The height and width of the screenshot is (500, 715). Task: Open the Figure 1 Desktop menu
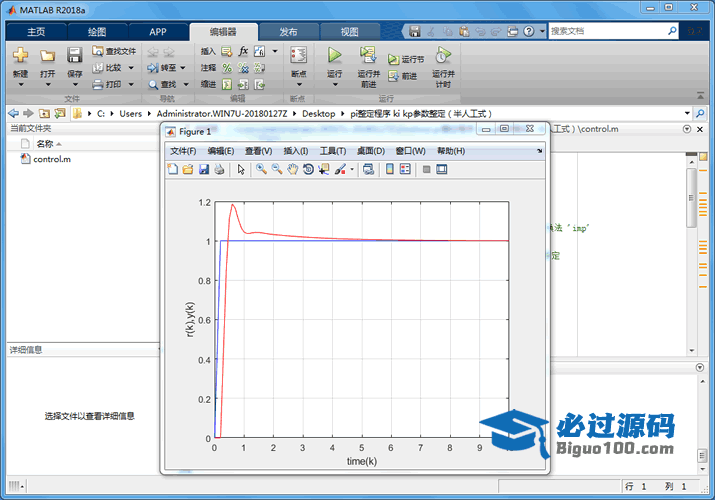pos(371,151)
